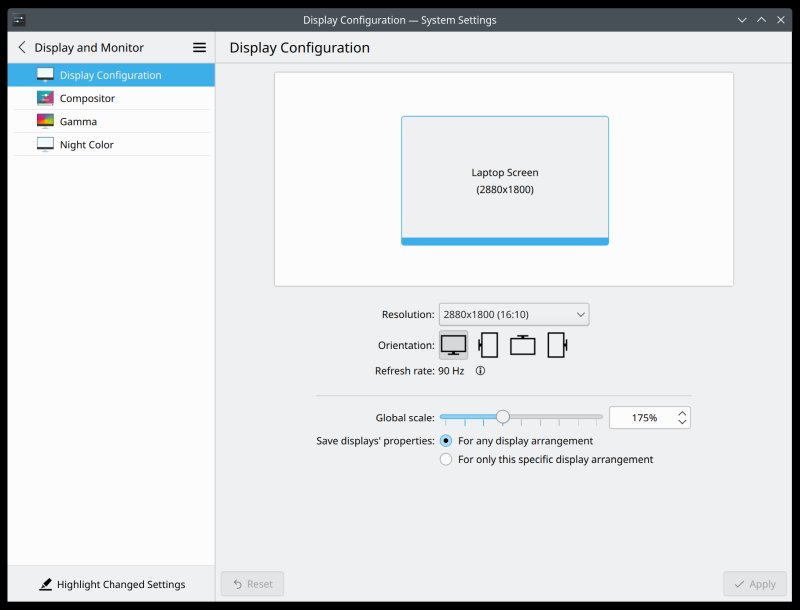Select the portrait orientation icon
This screenshot has width=800, height=610.
click(x=488, y=344)
